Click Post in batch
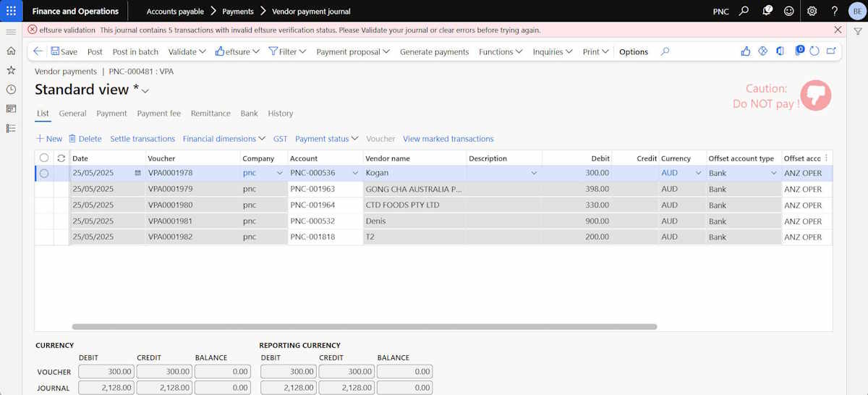Image resolution: width=868 pixels, height=395 pixels. pyautogui.click(x=135, y=52)
